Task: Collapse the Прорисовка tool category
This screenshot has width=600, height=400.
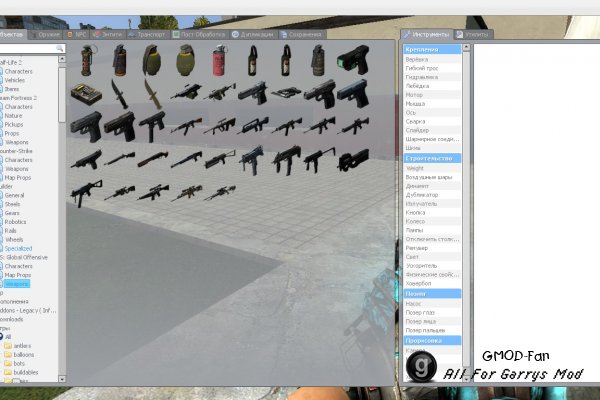Action: [x=432, y=340]
